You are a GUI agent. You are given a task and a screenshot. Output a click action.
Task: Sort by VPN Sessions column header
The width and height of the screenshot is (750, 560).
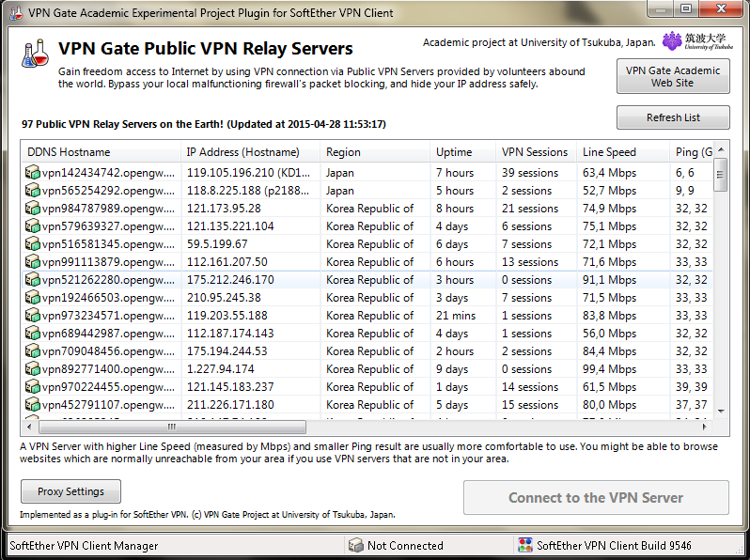pyautogui.click(x=537, y=152)
